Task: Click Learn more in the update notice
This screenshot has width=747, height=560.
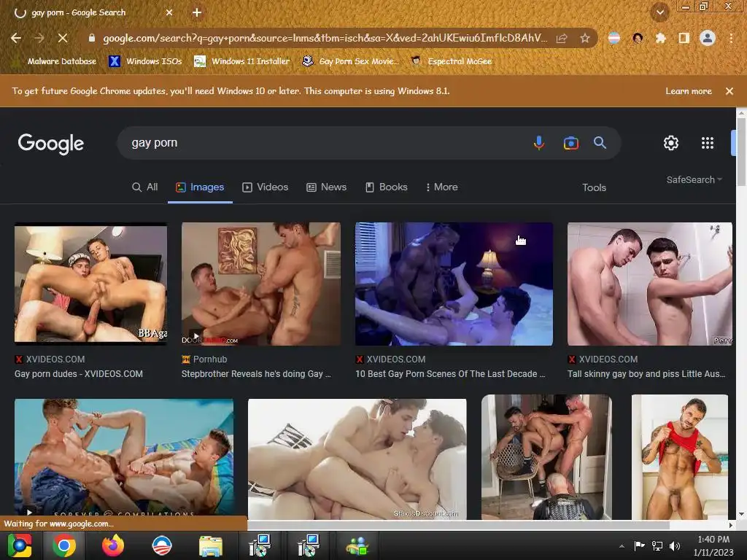Action: coord(689,91)
